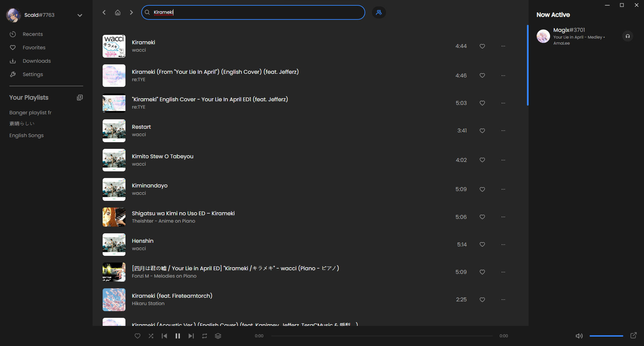Go forward using the right arrow icon

[131, 12]
